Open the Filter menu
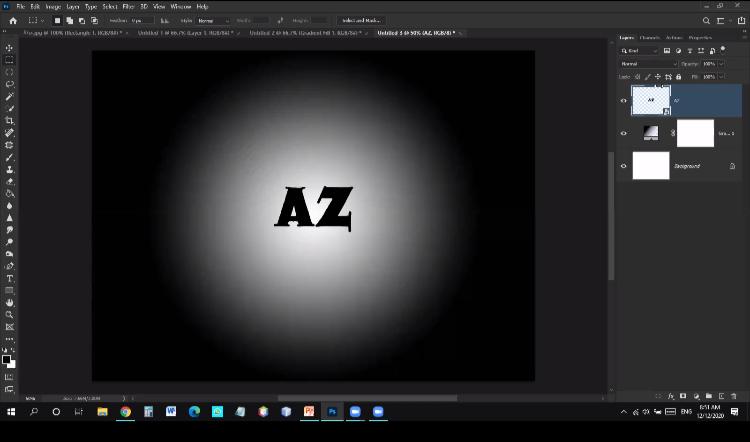This screenshot has width=750, height=442. [128, 6]
